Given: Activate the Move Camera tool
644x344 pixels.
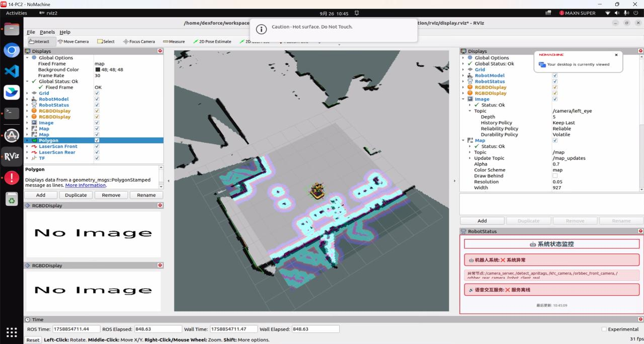Looking at the screenshot, I should [73, 42].
